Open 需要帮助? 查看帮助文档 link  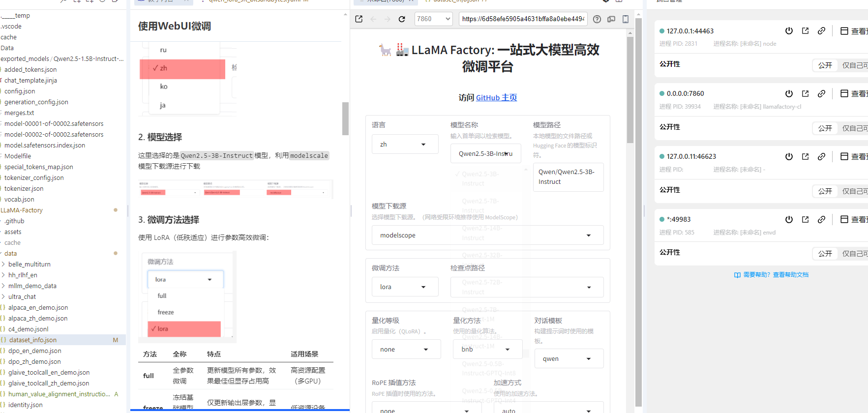pos(771,275)
